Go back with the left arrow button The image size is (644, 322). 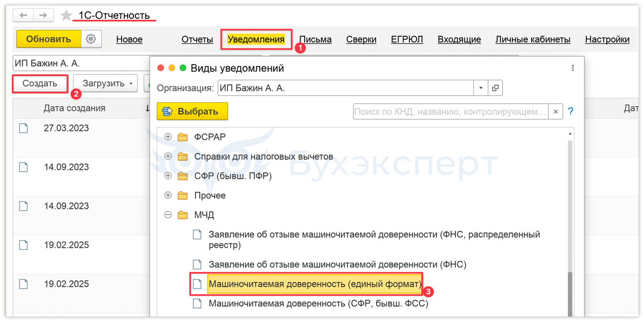click(x=23, y=15)
